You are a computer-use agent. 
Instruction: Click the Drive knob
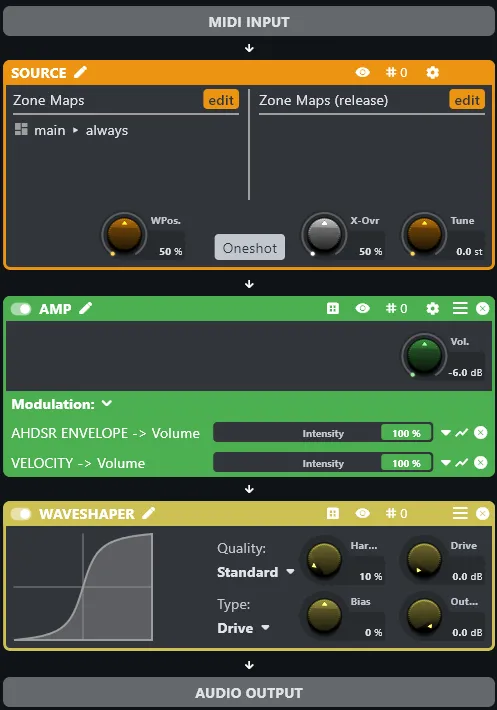[x=424, y=560]
